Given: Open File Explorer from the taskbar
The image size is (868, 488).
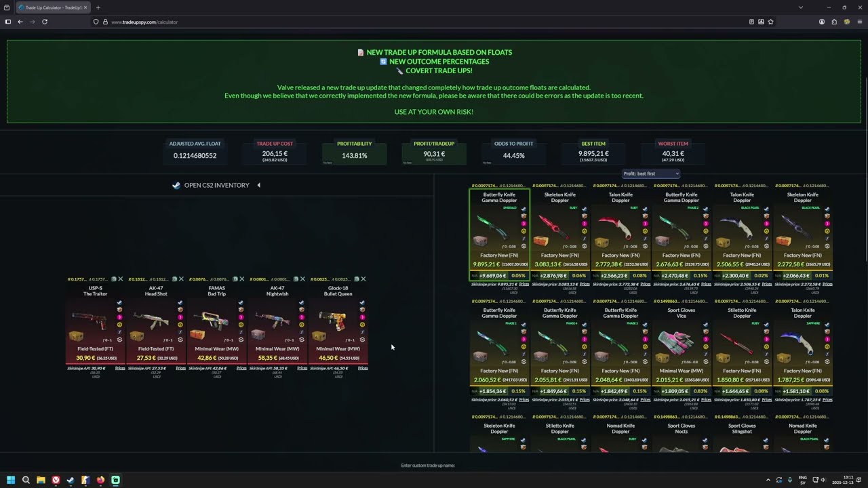Looking at the screenshot, I should (41, 480).
